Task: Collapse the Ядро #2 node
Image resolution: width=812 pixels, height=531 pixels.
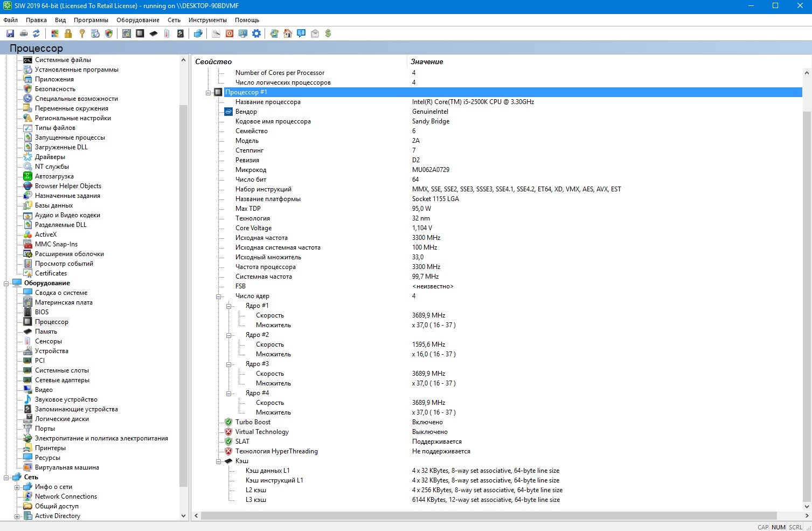Action: coord(229,335)
